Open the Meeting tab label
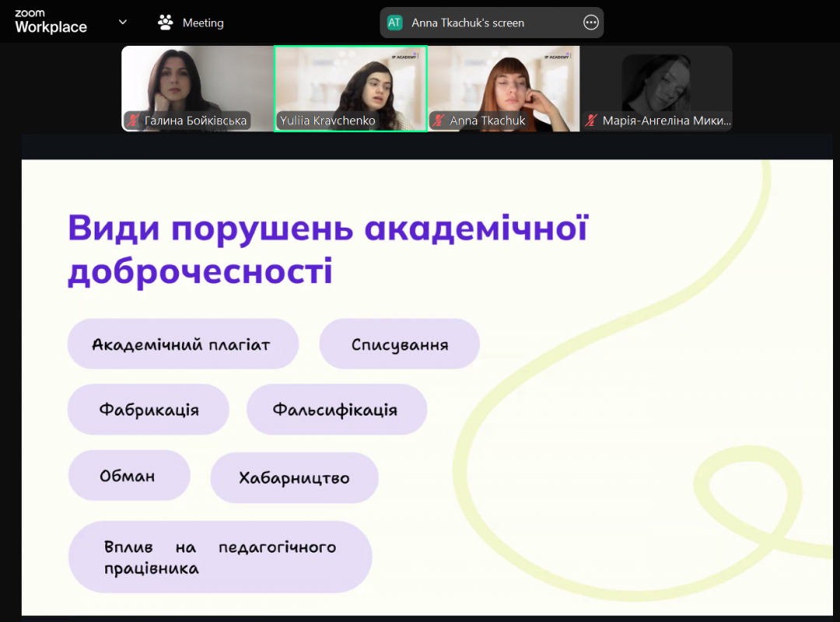The height and width of the screenshot is (622, 840). pyautogui.click(x=203, y=23)
